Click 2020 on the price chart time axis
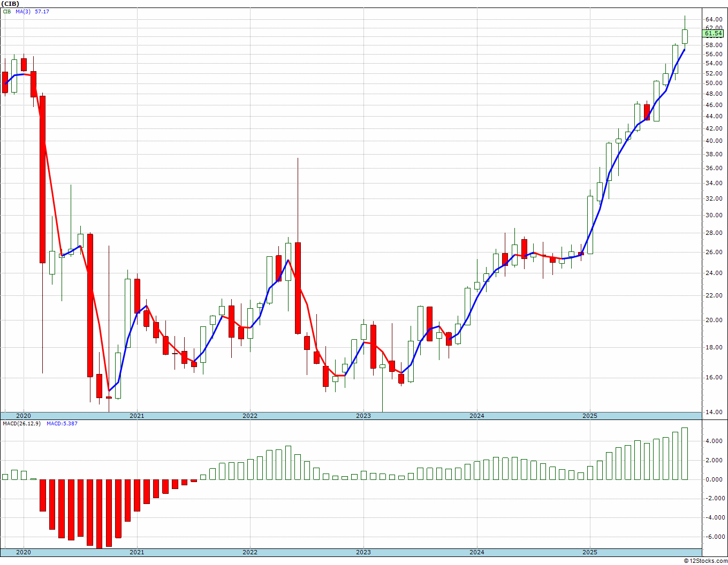Viewport: 728px width, 565px height. click(x=23, y=416)
